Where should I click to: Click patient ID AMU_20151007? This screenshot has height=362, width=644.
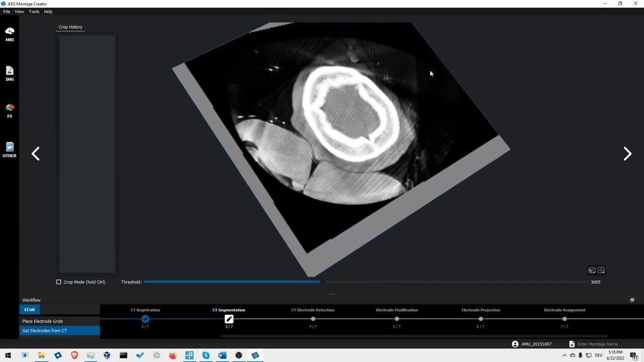536,344
